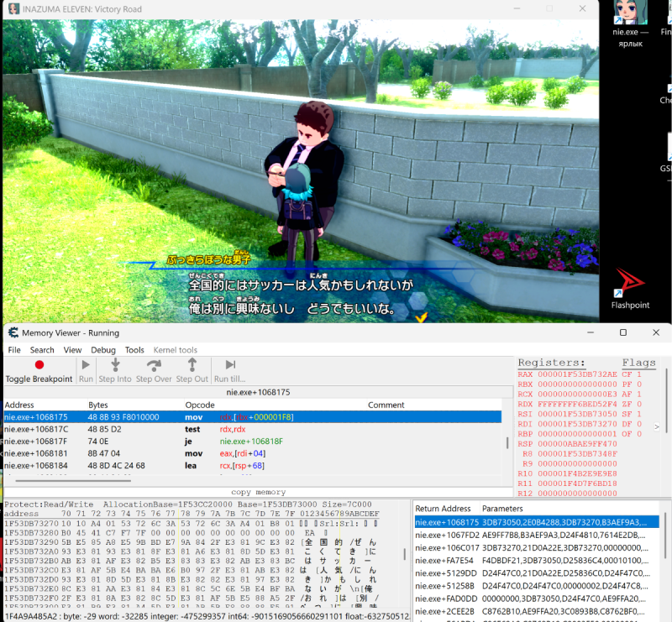672x622 pixels.
Task: Click the disassembler vertical scrollbar thumb
Action: [507, 442]
